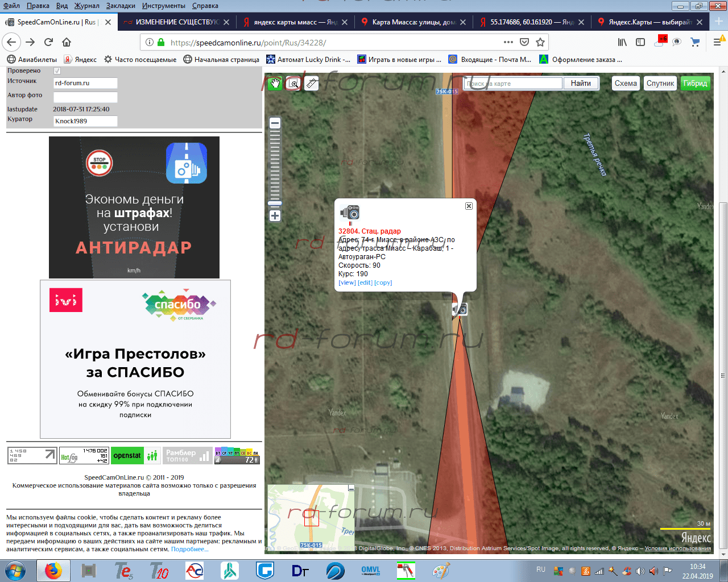The width and height of the screenshot is (728, 582).
Task: Click the Рамблер ТОП100 counter badge
Action: pyautogui.click(x=187, y=456)
